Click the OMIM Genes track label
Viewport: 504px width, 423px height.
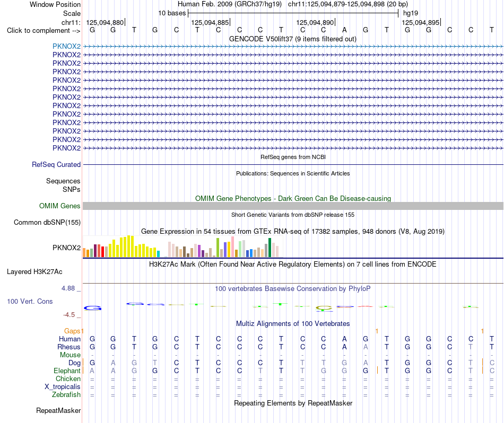click(x=60, y=206)
